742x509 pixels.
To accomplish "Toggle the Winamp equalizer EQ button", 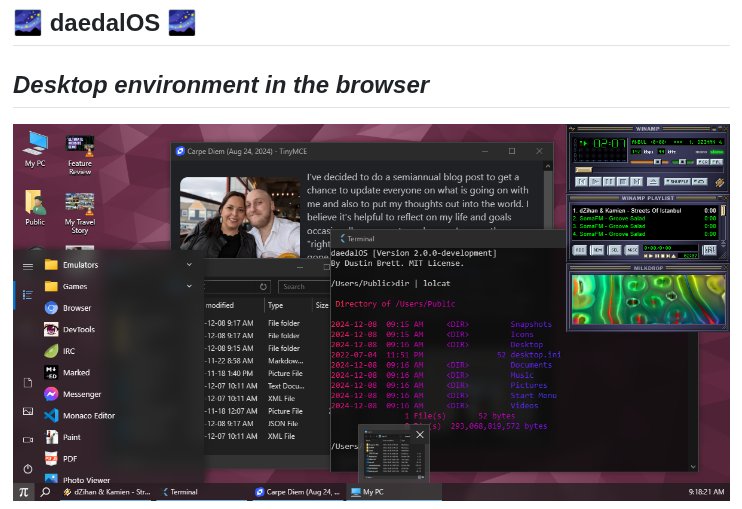I will tap(703, 162).
